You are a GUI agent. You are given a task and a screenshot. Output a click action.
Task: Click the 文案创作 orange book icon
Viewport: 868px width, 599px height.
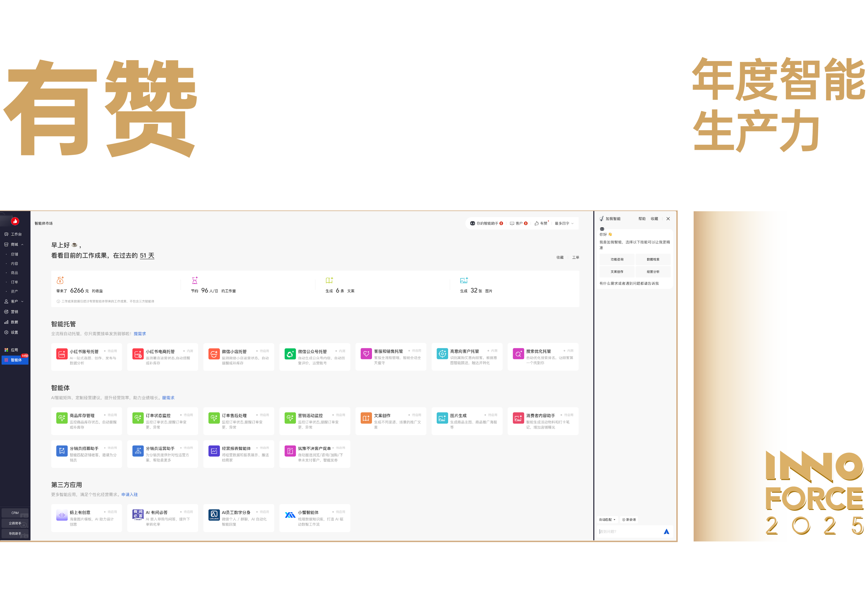tap(366, 418)
